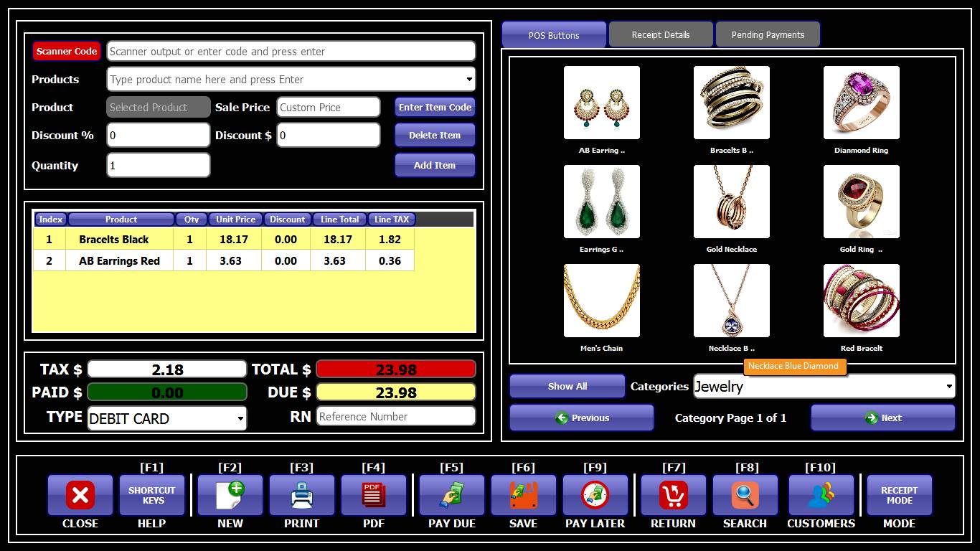Viewport: 980px width, 551px height.
Task: Open the Categories dropdown showing Jewelry
Action: [x=949, y=387]
